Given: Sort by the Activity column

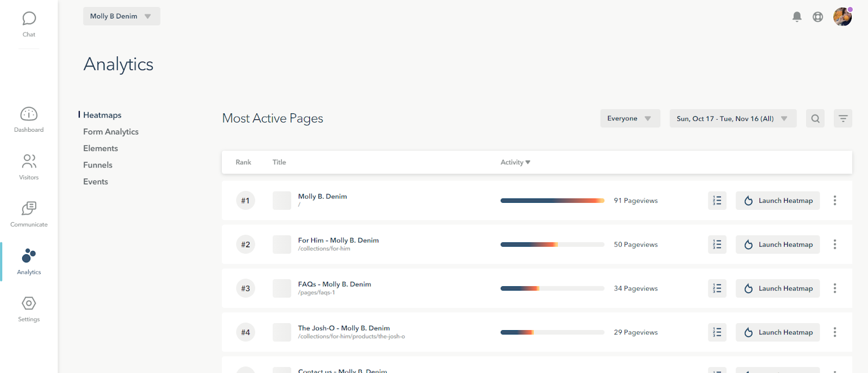Looking at the screenshot, I should pos(515,163).
